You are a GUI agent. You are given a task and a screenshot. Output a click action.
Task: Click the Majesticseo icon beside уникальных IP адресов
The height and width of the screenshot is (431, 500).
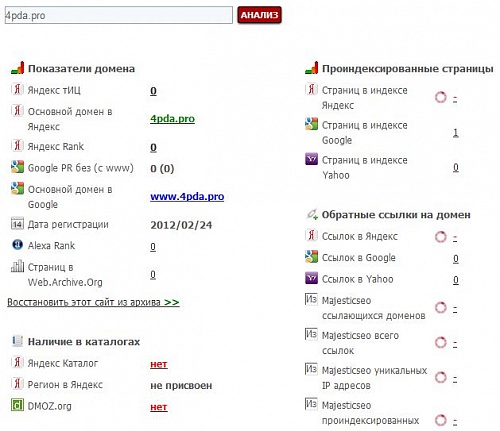pos(311,369)
